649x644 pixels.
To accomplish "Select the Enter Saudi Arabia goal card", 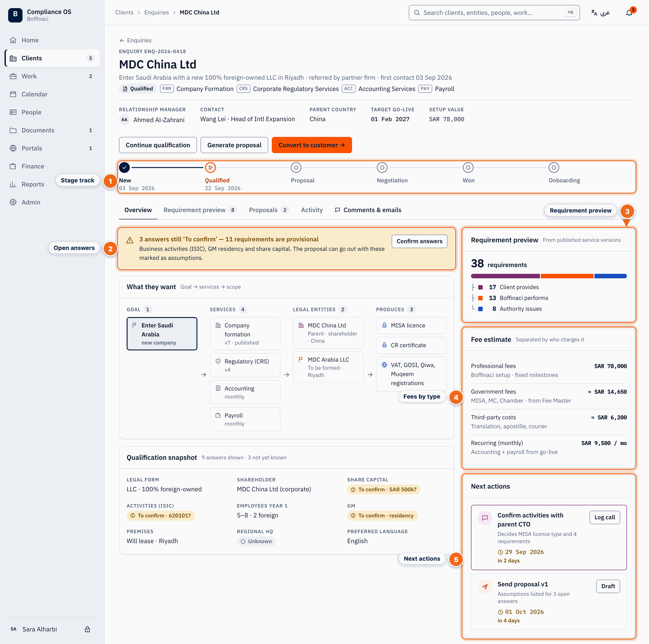I will 162,334.
